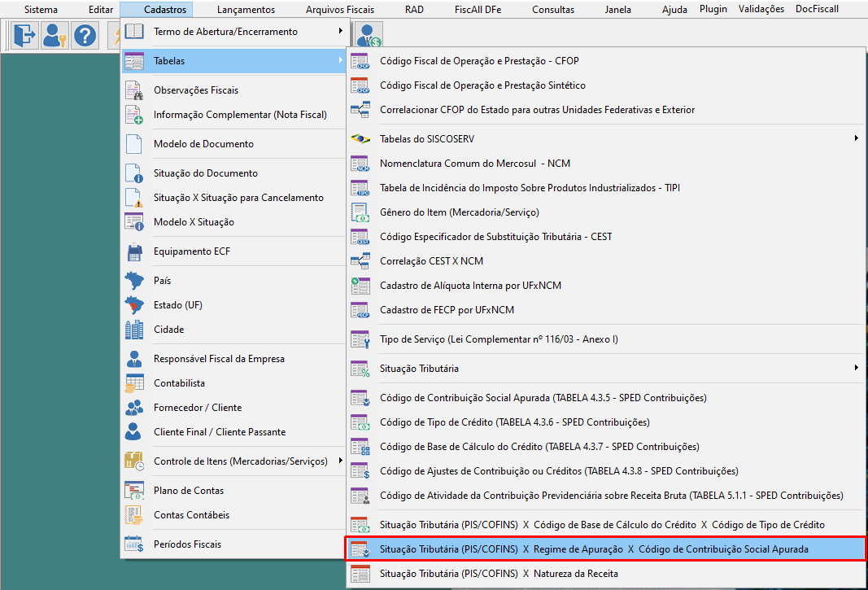The height and width of the screenshot is (590, 868).
Task: Expand Tabelas do SISCOSERV submenu arrow
Action: tap(856, 138)
